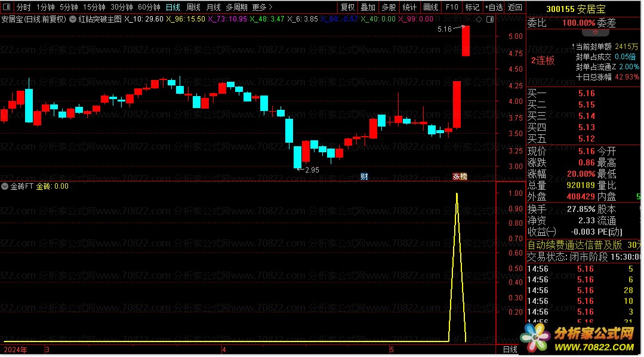The width and height of the screenshot is (644, 357).
Task: Click the 买五 price 5.12
Action: click(x=587, y=139)
